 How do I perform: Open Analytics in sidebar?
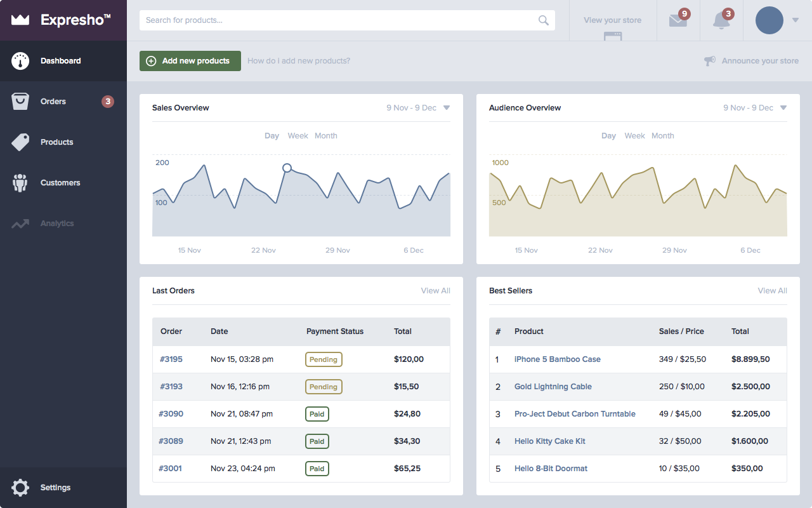tap(63, 224)
